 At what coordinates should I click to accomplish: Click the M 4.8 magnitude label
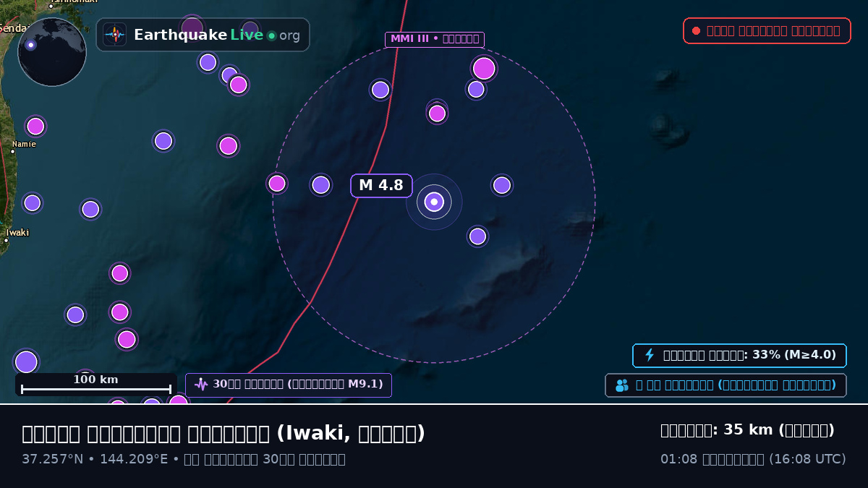(381, 186)
